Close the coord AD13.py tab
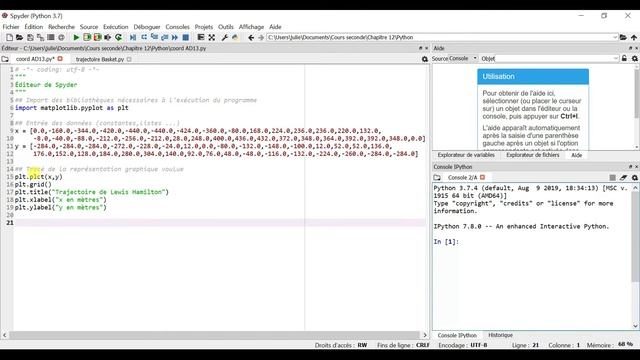Image resolution: width=640 pixels, height=360 pixels. [x=60, y=59]
